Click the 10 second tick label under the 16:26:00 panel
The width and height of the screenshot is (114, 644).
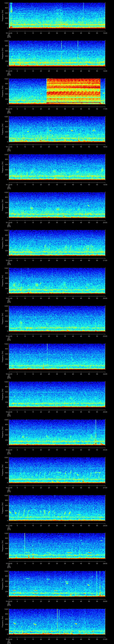(x=25, y=487)
